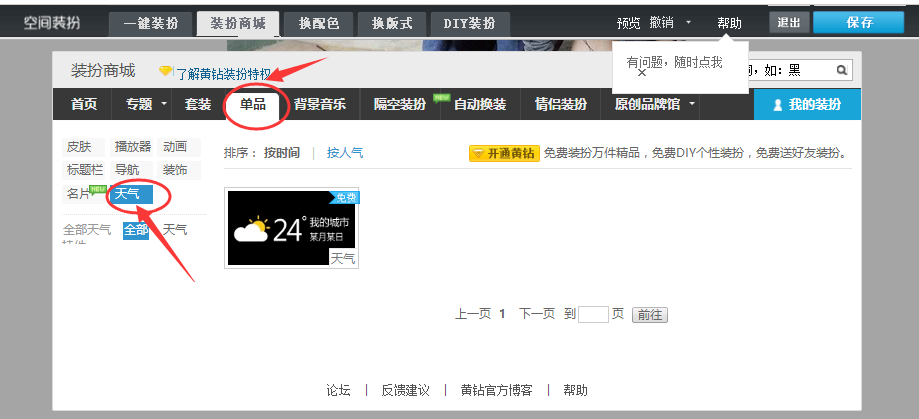This screenshot has height=419, width=919.
Task: Open the 换版式 tab
Action: pyautogui.click(x=392, y=24)
